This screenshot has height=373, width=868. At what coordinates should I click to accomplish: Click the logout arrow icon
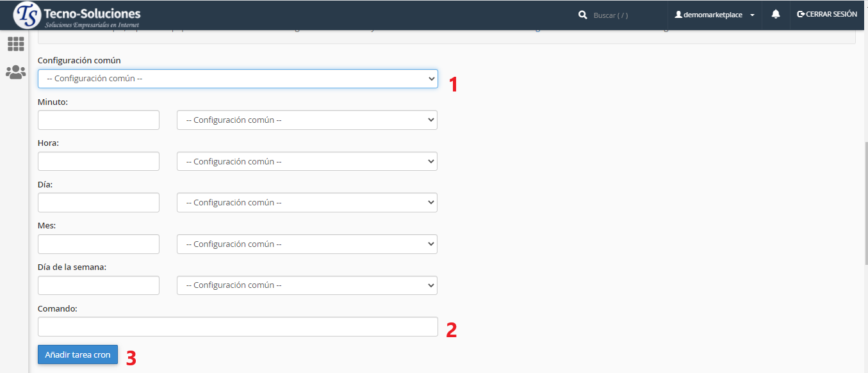point(801,14)
